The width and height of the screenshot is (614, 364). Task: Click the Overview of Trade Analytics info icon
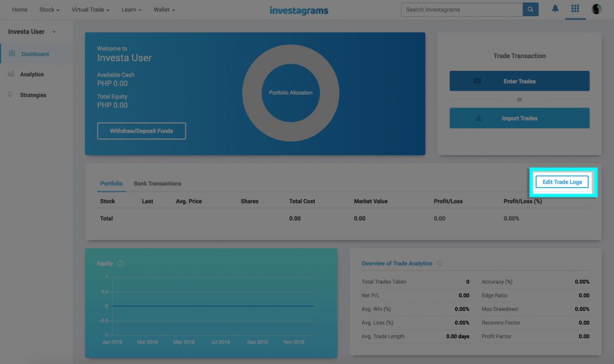point(441,263)
